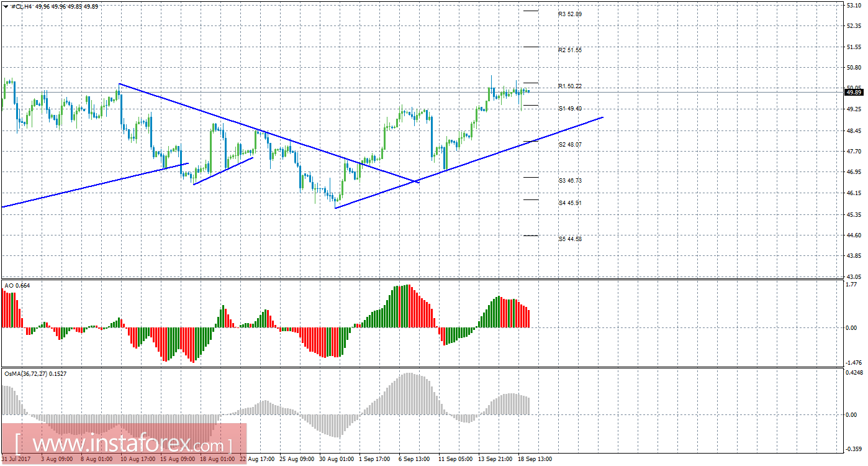Click 48.45 on the price axis

tap(854, 130)
